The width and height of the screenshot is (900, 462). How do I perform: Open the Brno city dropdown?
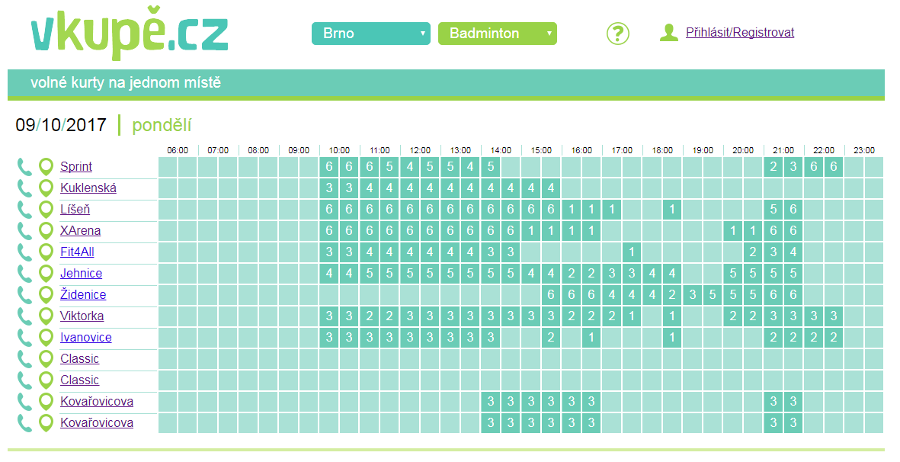pyautogui.click(x=371, y=33)
